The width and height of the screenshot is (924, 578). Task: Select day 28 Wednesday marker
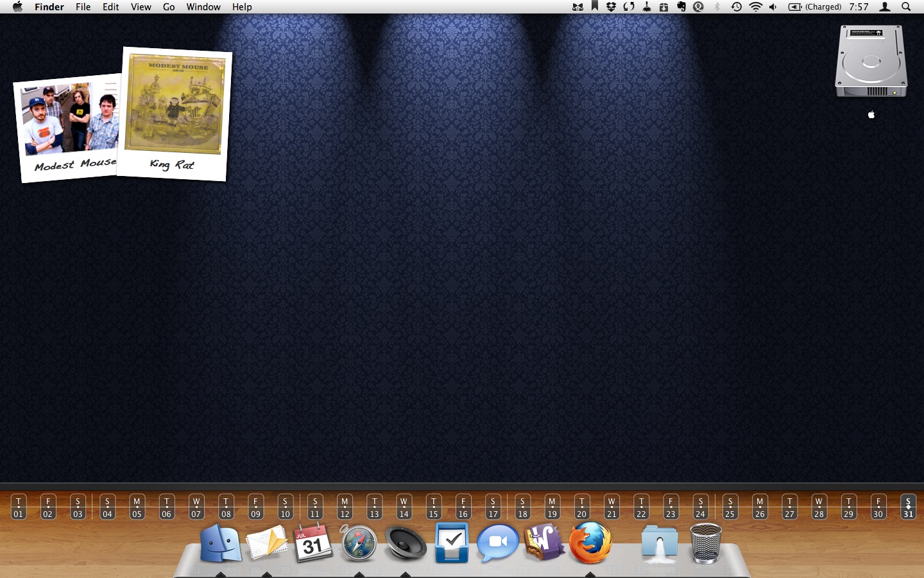point(819,507)
